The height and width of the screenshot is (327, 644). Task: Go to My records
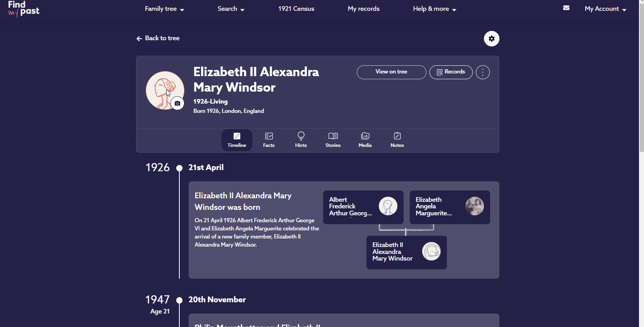tap(363, 9)
